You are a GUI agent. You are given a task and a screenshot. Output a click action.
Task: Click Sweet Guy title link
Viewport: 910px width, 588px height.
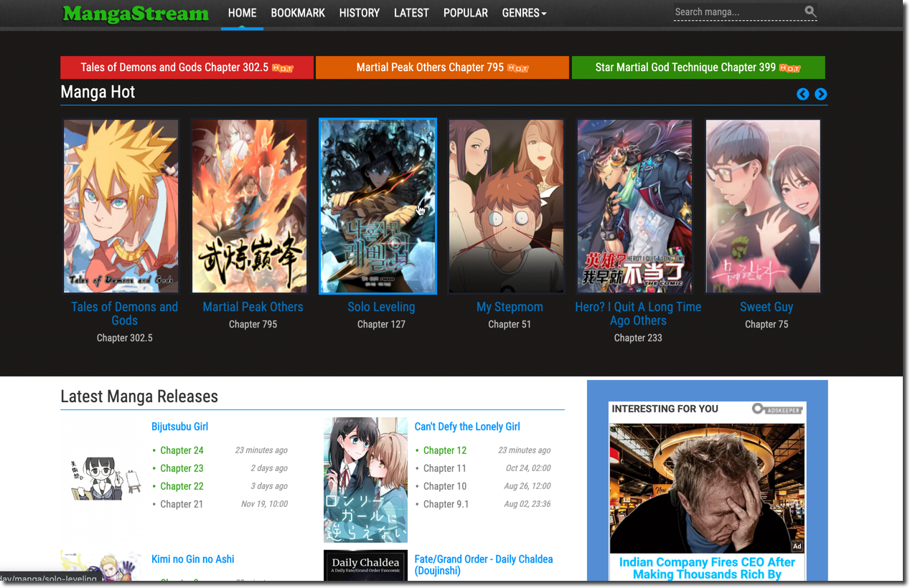tap(766, 307)
